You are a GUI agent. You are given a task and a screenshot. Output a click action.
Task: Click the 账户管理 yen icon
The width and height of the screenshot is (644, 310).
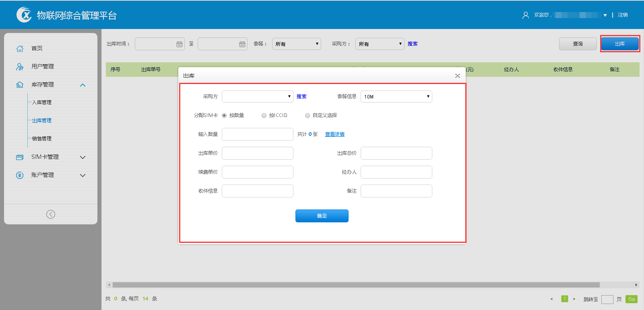pyautogui.click(x=20, y=175)
